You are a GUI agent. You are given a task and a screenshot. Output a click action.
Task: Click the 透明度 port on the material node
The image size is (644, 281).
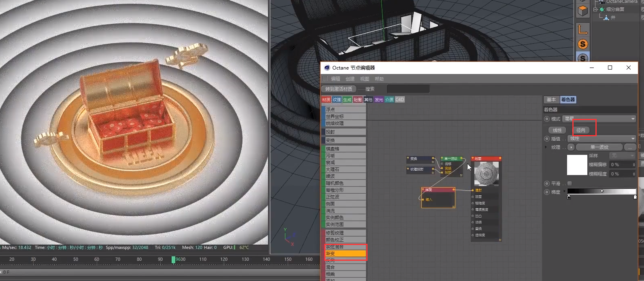click(473, 235)
